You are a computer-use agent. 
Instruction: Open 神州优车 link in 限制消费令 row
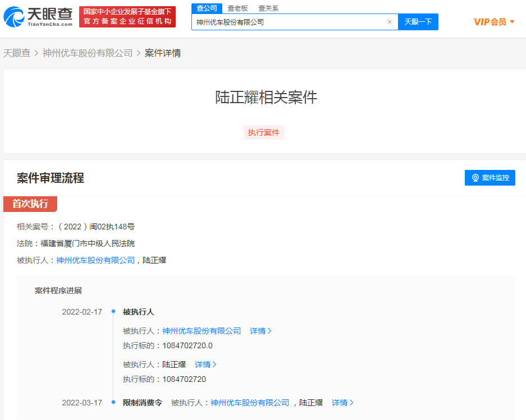(250, 403)
